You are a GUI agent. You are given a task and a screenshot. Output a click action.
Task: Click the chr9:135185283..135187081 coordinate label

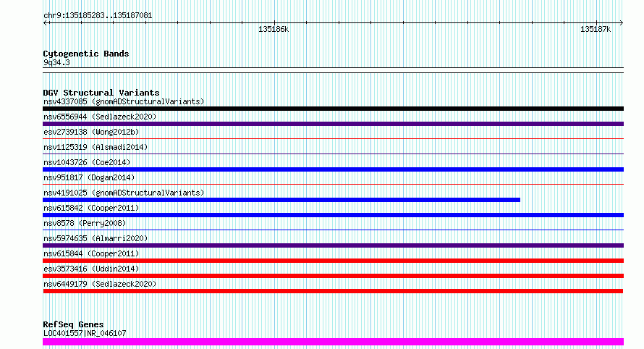[x=98, y=16]
